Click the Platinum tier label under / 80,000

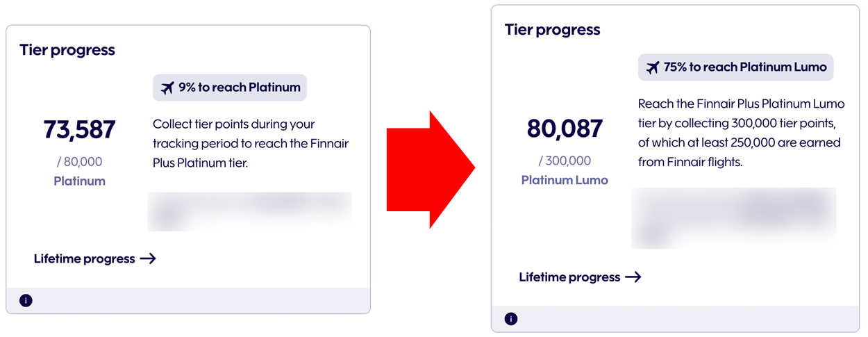[79, 181]
